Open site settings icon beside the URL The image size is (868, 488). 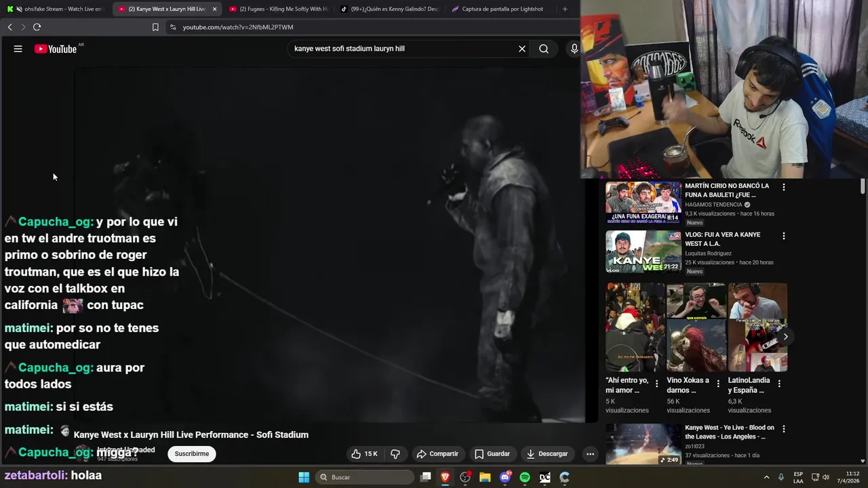[x=173, y=27]
